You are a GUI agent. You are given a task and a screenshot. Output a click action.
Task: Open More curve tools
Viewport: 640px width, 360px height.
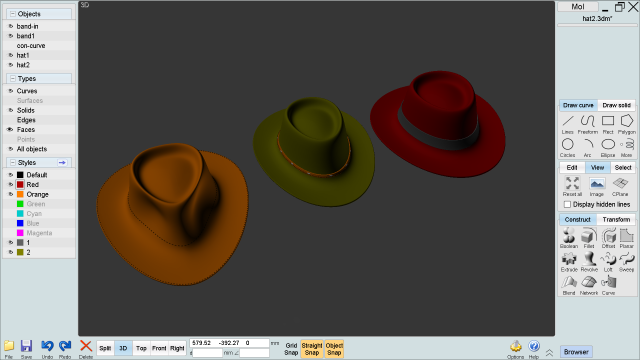click(x=627, y=148)
